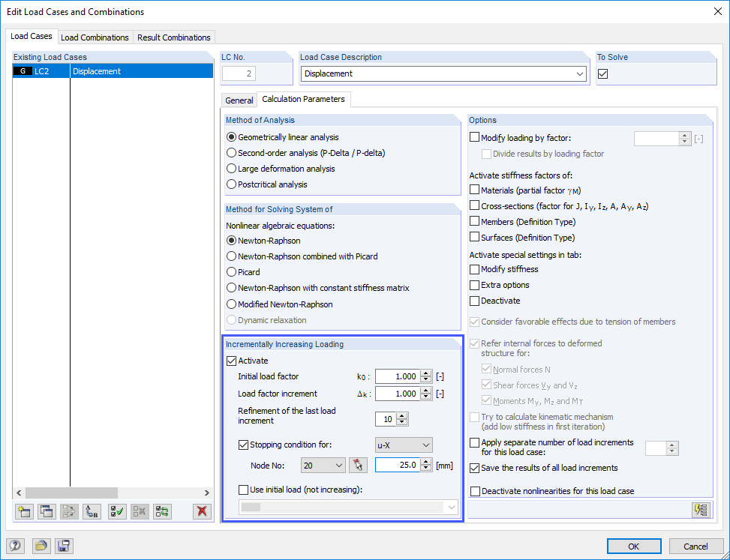Click the refinement of last load increment field
This screenshot has width=730, height=560.
coord(386,419)
